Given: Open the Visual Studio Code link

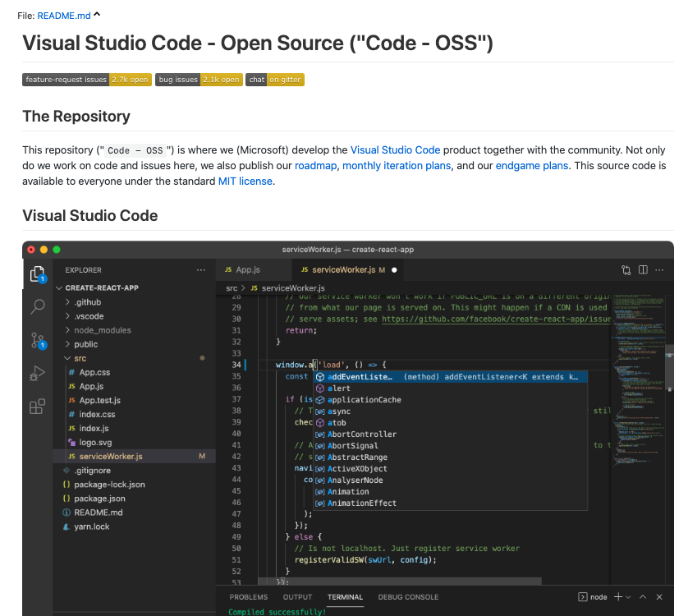Looking at the screenshot, I should click(x=395, y=150).
